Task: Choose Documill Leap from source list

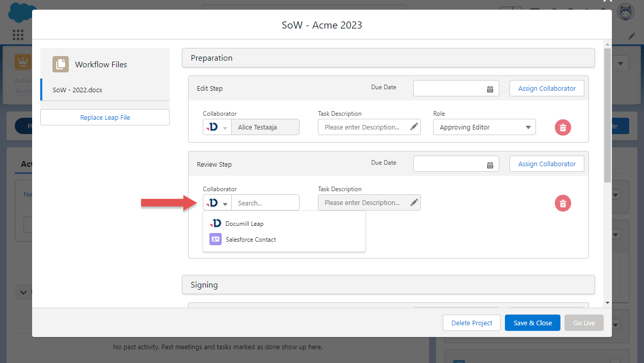Action: [244, 223]
